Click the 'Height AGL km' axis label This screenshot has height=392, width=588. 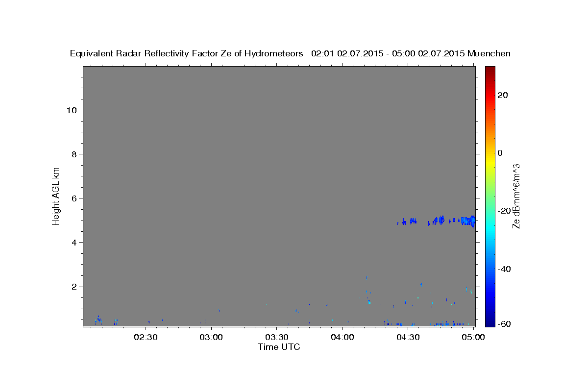pos(56,196)
